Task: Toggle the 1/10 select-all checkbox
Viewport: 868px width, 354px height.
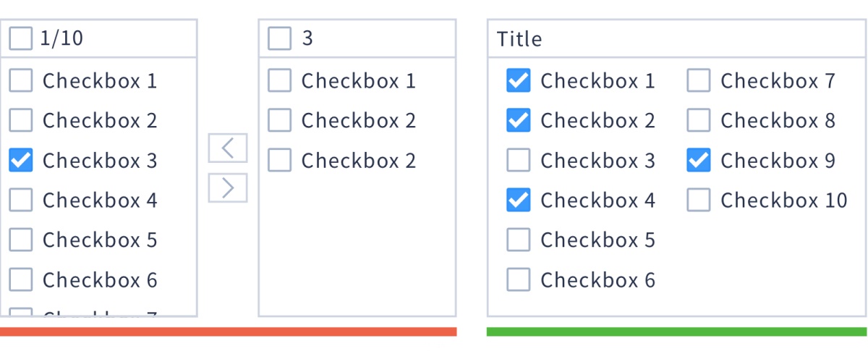Action: [21, 38]
